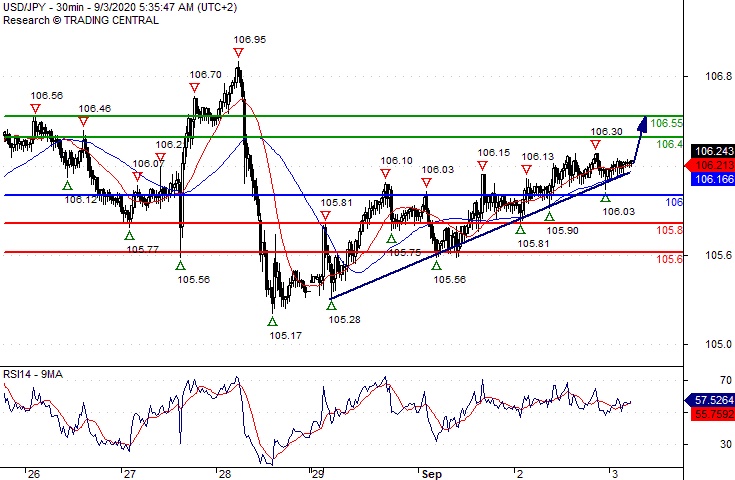This screenshot has width=735, height=480.
Task: Click the black 106.243 current price tag
Action: (x=713, y=151)
